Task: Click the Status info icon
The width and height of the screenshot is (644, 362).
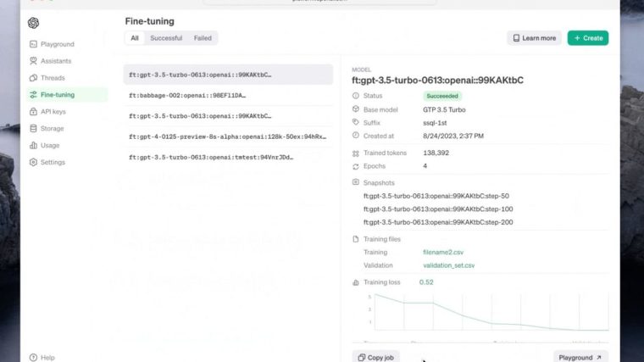Action: tap(356, 95)
